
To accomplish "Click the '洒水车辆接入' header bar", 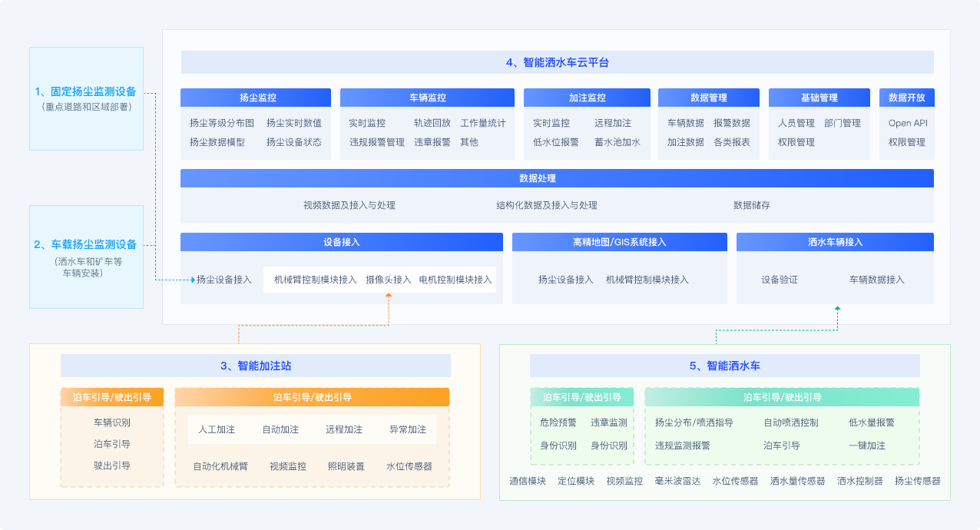I will click(x=835, y=242).
